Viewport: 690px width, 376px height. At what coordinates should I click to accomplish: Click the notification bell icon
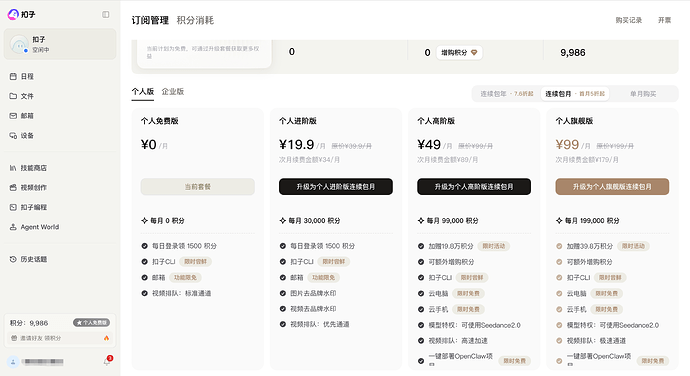107,361
